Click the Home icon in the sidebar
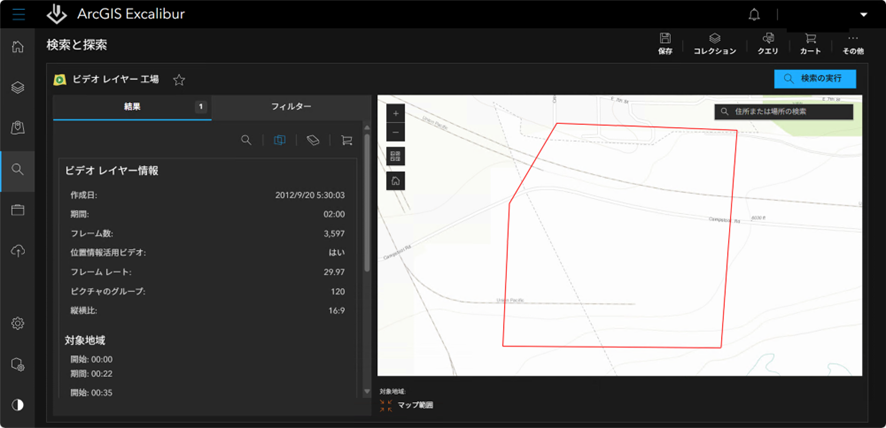Viewport: 886px width, 428px height. [x=17, y=47]
